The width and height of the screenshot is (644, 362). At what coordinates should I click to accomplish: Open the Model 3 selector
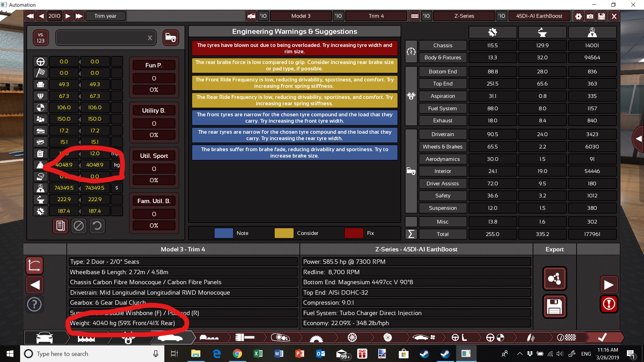coord(301,16)
